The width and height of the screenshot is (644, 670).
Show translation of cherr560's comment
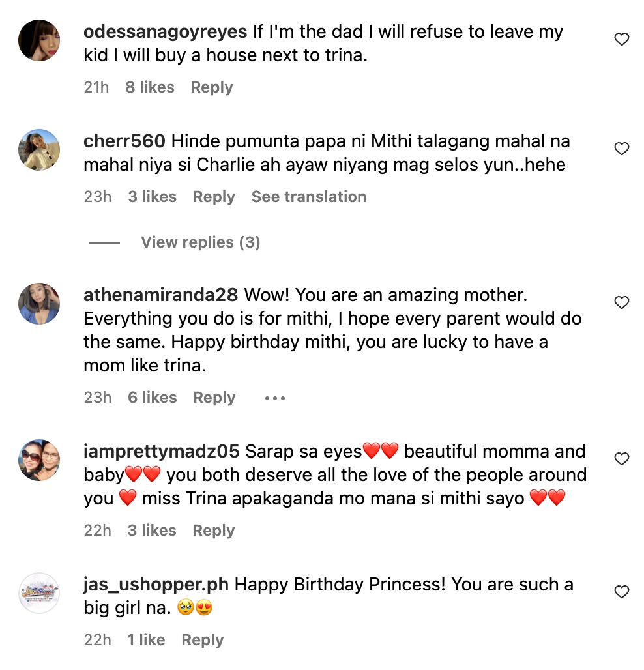click(x=308, y=197)
